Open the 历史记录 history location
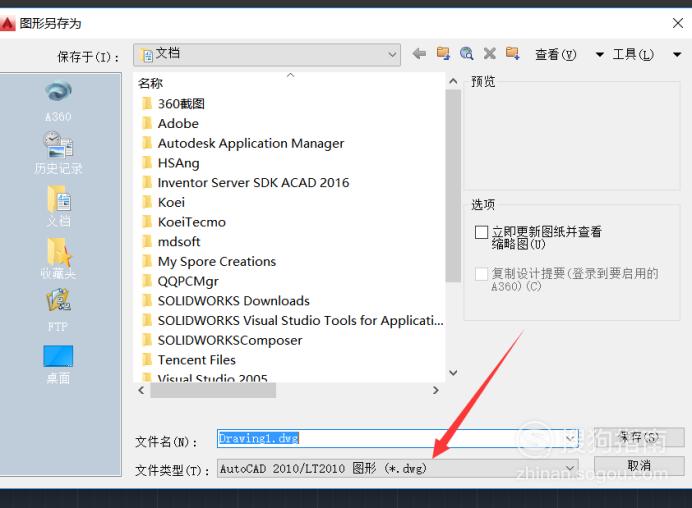The height and width of the screenshot is (508, 692). (58, 153)
